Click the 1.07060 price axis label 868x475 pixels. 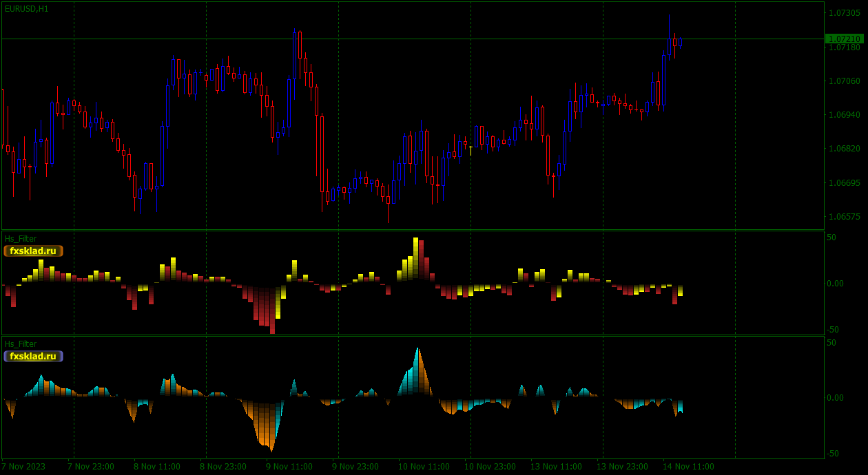[844, 81]
